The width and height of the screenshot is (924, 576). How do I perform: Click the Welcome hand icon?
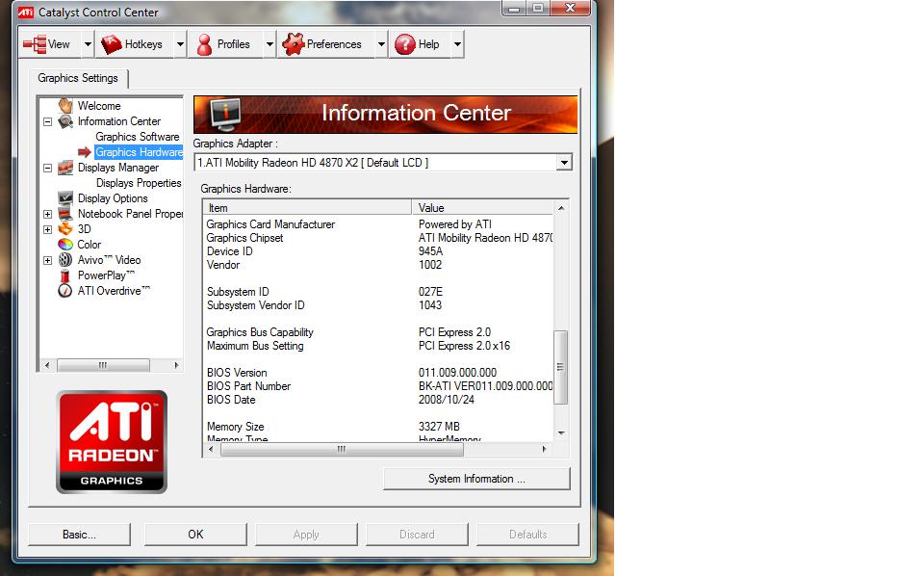(65, 106)
